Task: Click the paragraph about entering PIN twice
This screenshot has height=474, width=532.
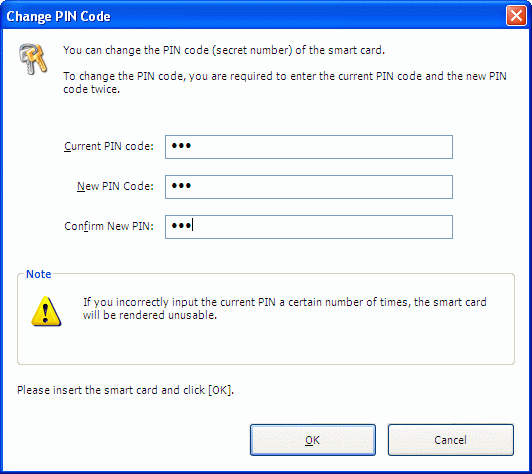Action: click(x=285, y=82)
